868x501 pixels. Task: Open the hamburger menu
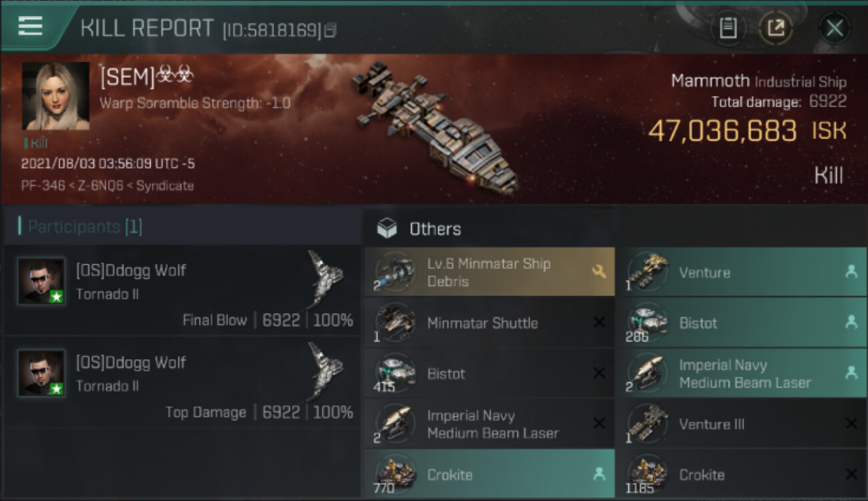pos(30,26)
